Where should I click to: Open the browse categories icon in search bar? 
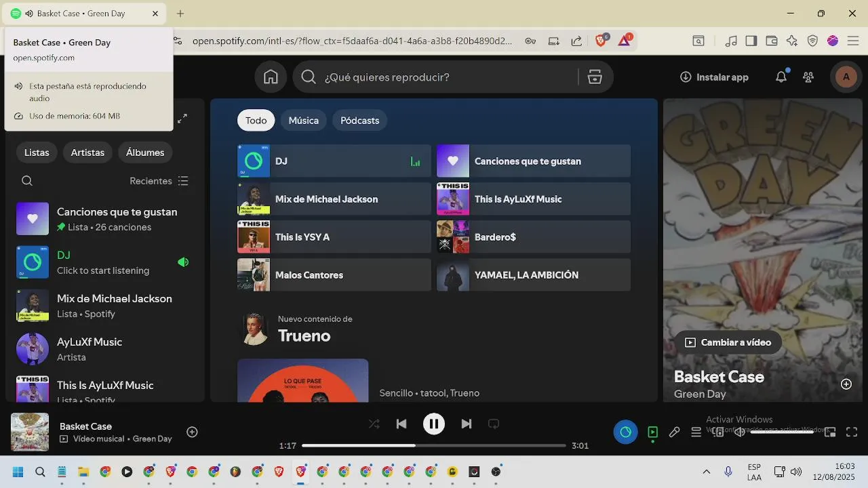pyautogui.click(x=595, y=77)
